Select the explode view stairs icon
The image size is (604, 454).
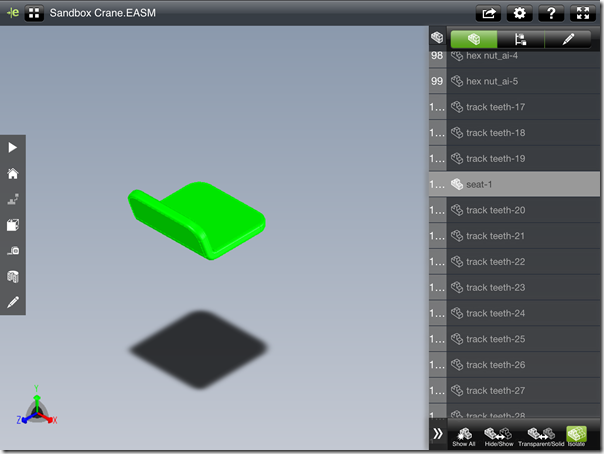[13, 199]
